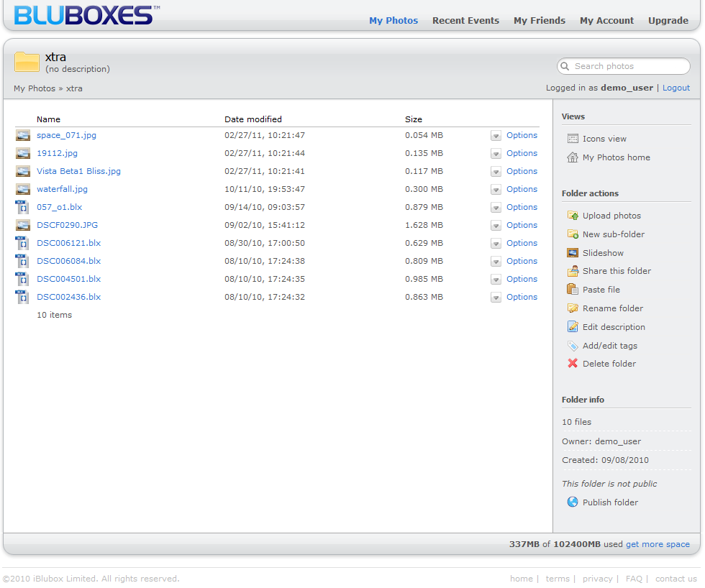Click the Add/edit tags icon

click(x=573, y=346)
